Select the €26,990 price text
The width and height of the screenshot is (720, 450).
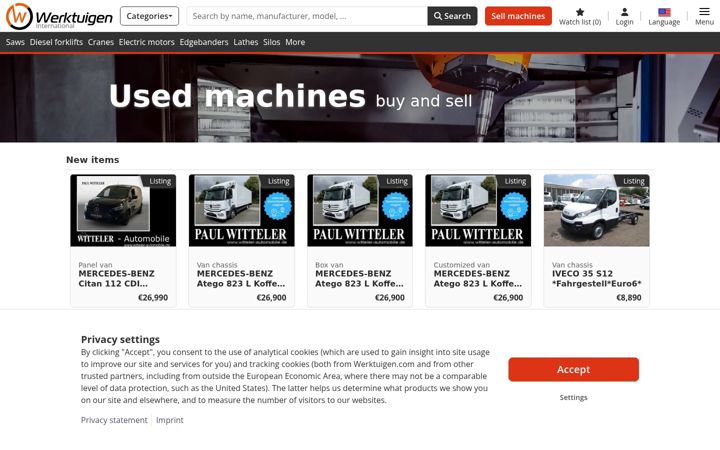click(x=153, y=298)
